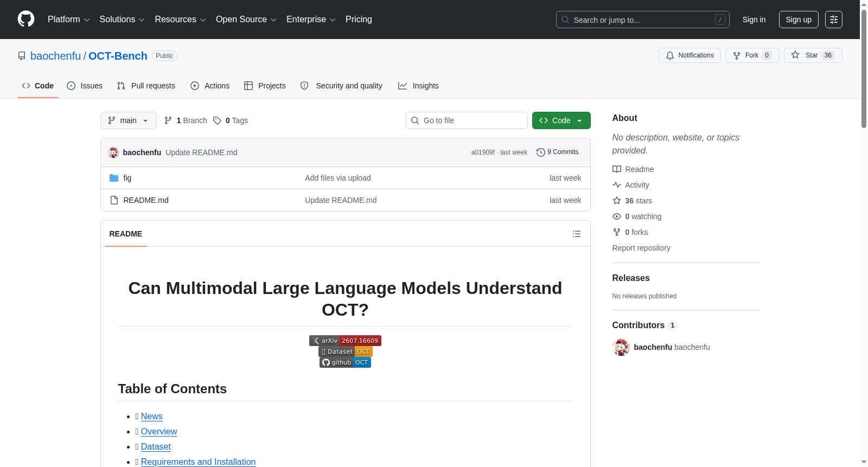
Task: Click the 36 stars link in About
Action: (633, 201)
